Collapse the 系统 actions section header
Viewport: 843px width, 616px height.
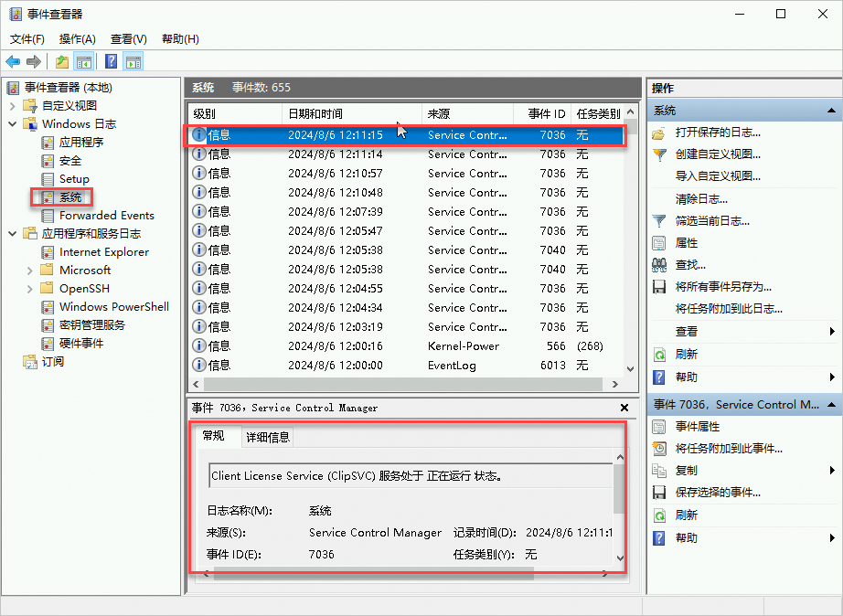click(x=830, y=110)
